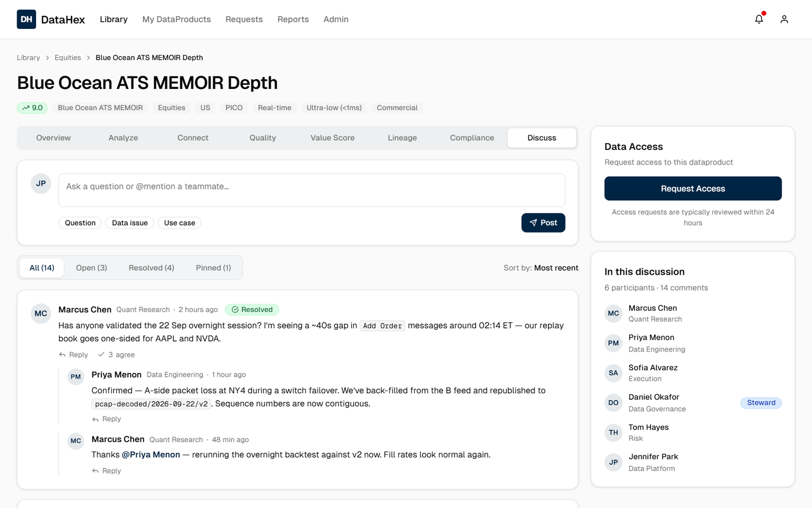Screen dimensions: 812x508
Task: Open Admin in top navigation
Action: pos(336,19)
